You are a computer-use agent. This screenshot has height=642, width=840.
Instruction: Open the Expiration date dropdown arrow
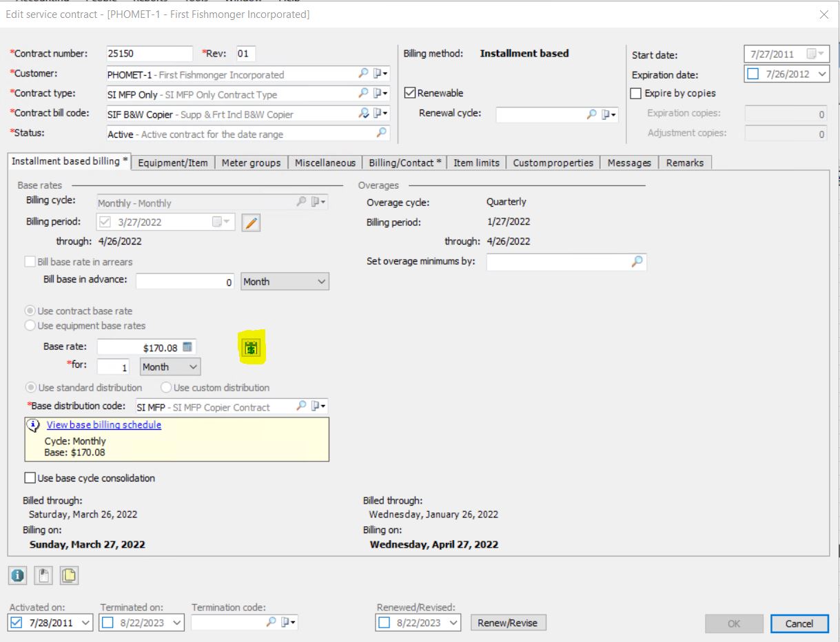(x=821, y=74)
